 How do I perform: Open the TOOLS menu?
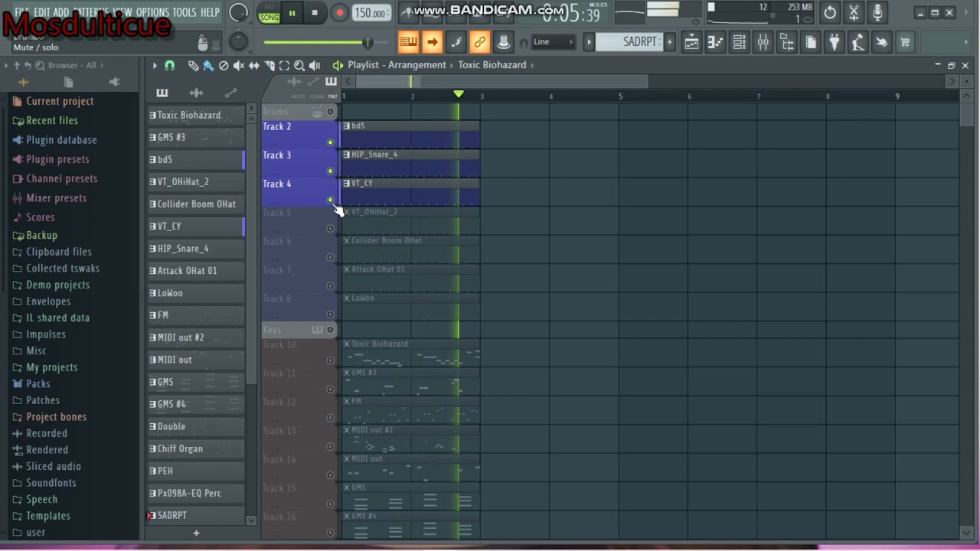click(x=185, y=12)
